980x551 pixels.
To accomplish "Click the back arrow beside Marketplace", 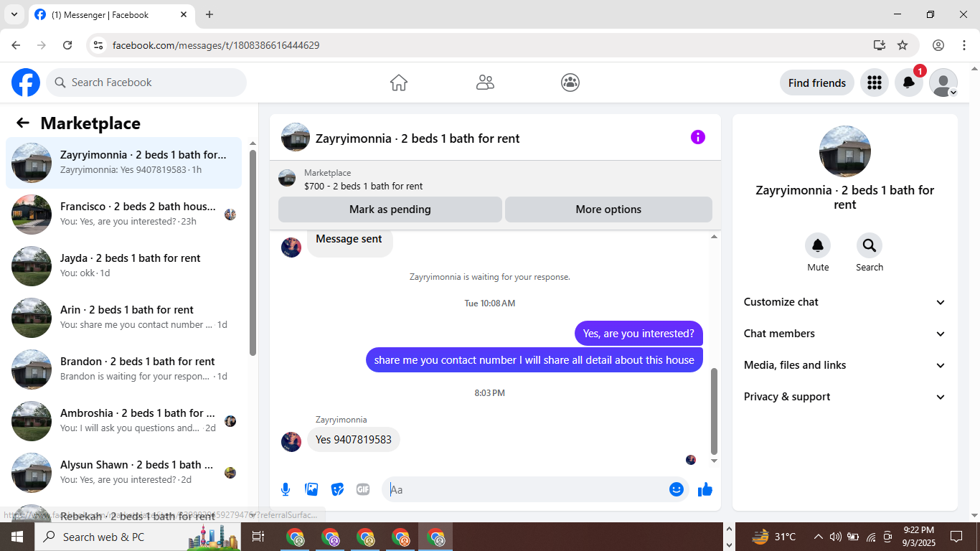I will tap(23, 123).
